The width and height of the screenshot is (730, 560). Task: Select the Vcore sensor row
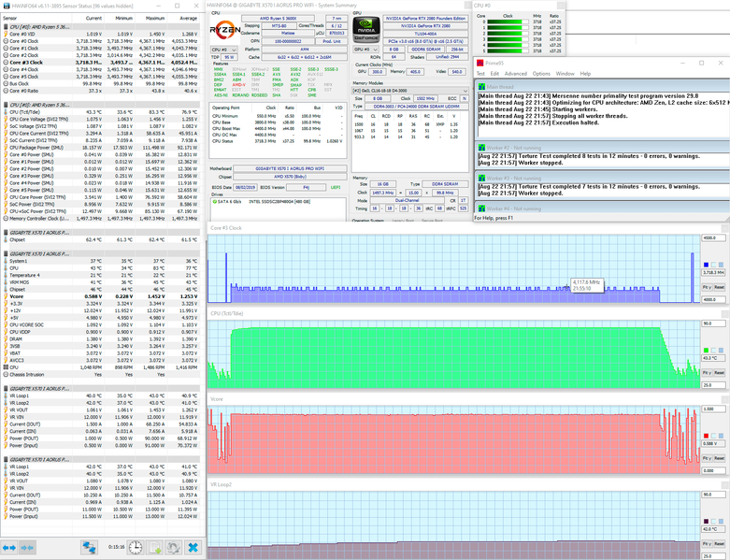pos(101,296)
